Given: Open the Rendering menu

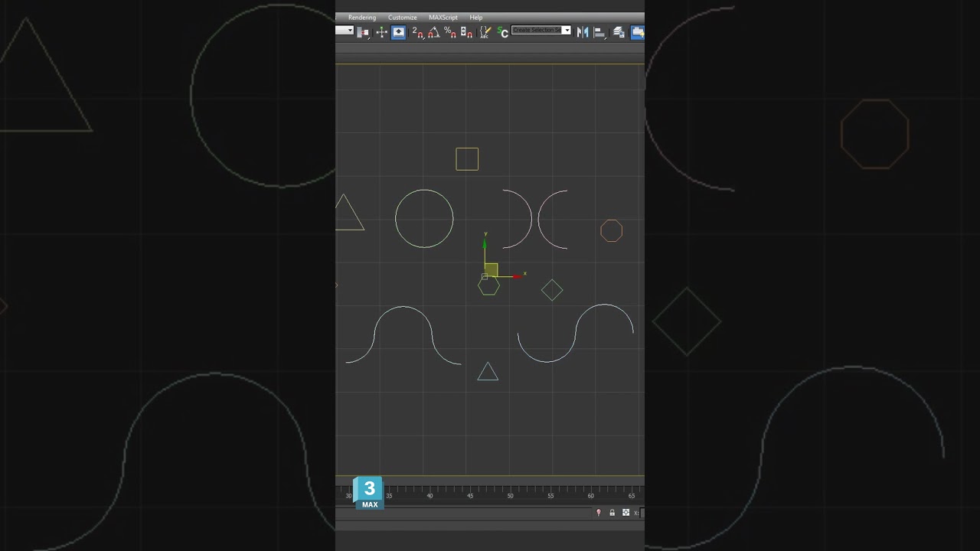Looking at the screenshot, I should tap(362, 18).
